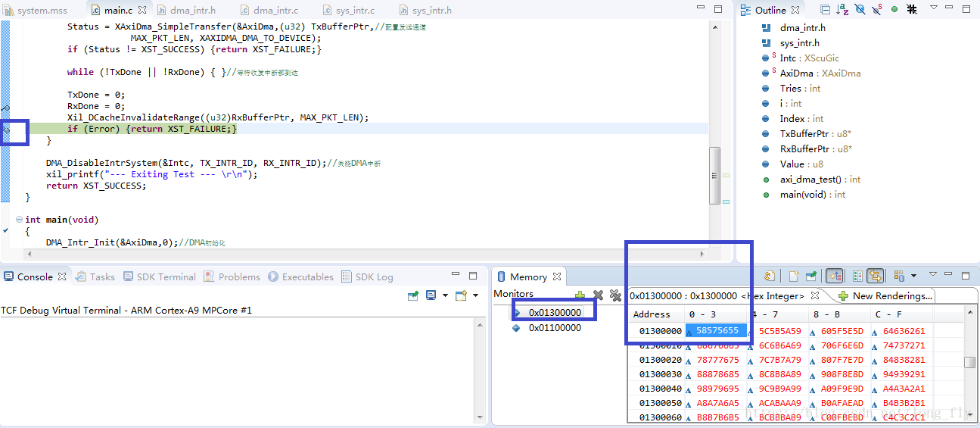
Task: Switch to the SDK Terminal tab
Action: (160, 276)
